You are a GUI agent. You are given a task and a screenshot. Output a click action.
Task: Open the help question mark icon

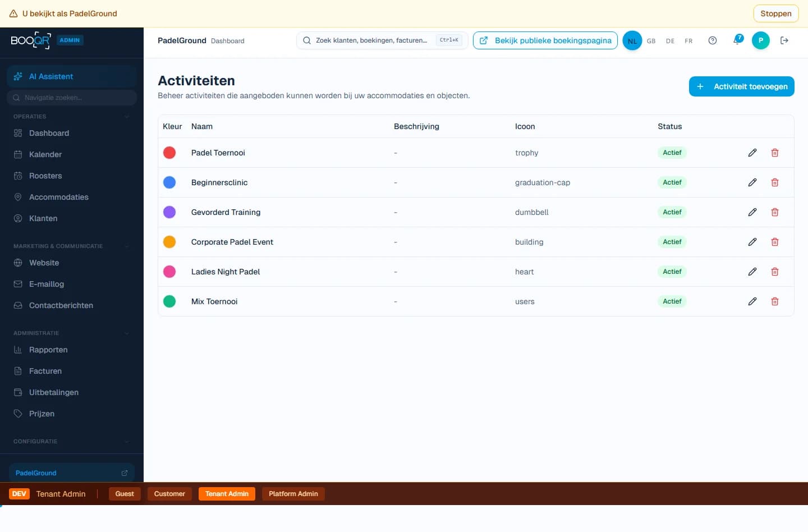coord(712,40)
